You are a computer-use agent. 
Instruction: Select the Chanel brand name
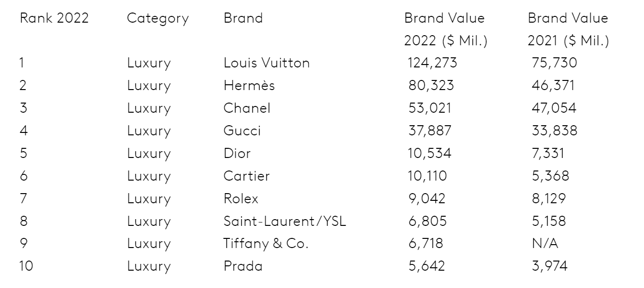pos(247,108)
